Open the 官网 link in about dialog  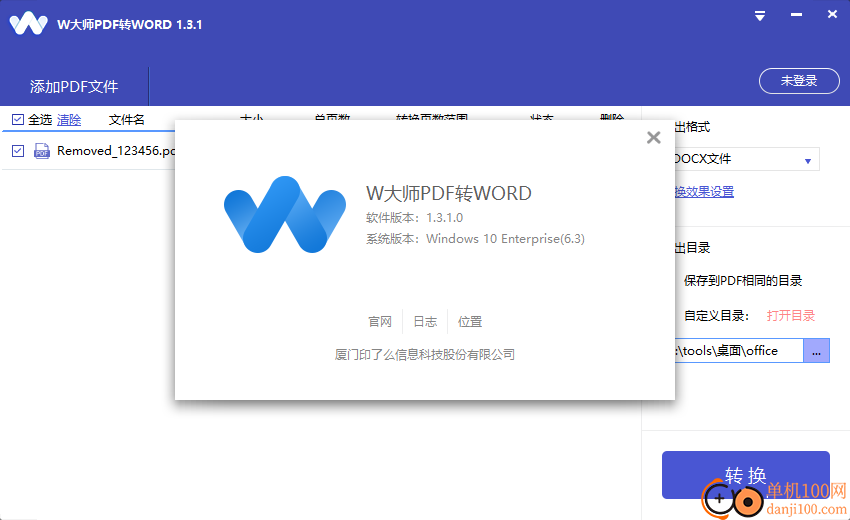click(x=379, y=322)
